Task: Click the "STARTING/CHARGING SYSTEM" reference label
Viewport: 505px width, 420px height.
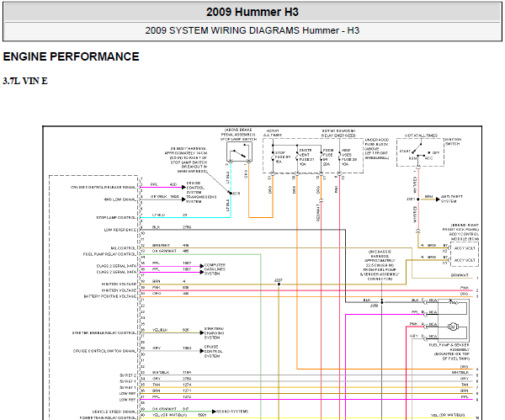Action: 214,333
